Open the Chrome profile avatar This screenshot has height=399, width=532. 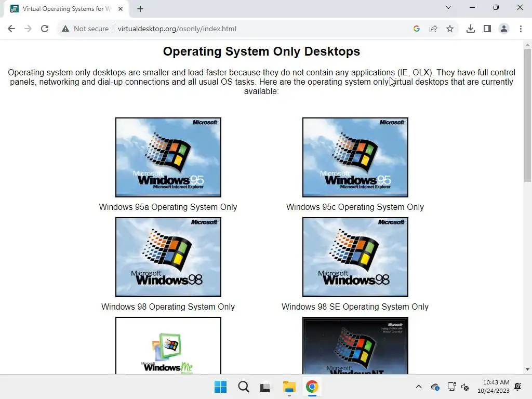[x=504, y=29]
